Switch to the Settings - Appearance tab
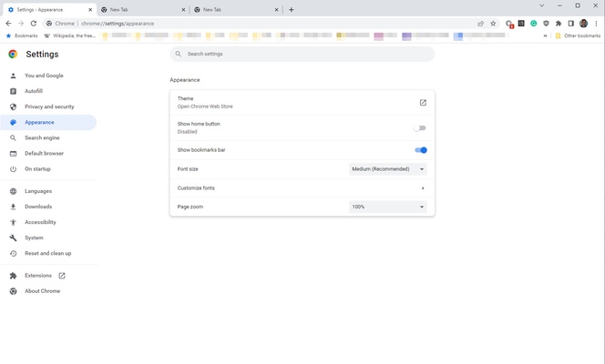 (49, 10)
